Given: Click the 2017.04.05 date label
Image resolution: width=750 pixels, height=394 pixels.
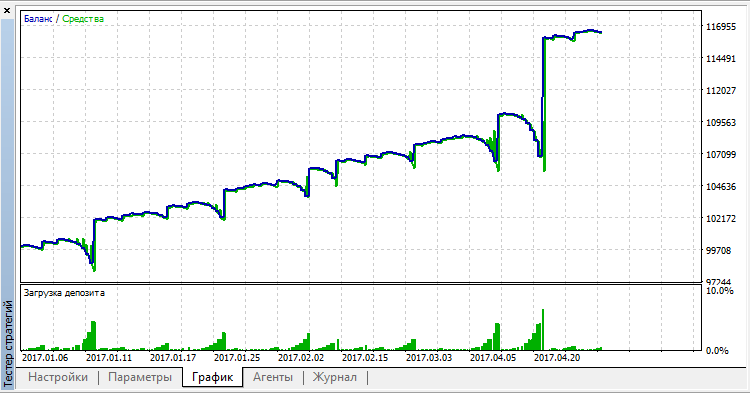Looking at the screenshot, I should click(493, 358).
